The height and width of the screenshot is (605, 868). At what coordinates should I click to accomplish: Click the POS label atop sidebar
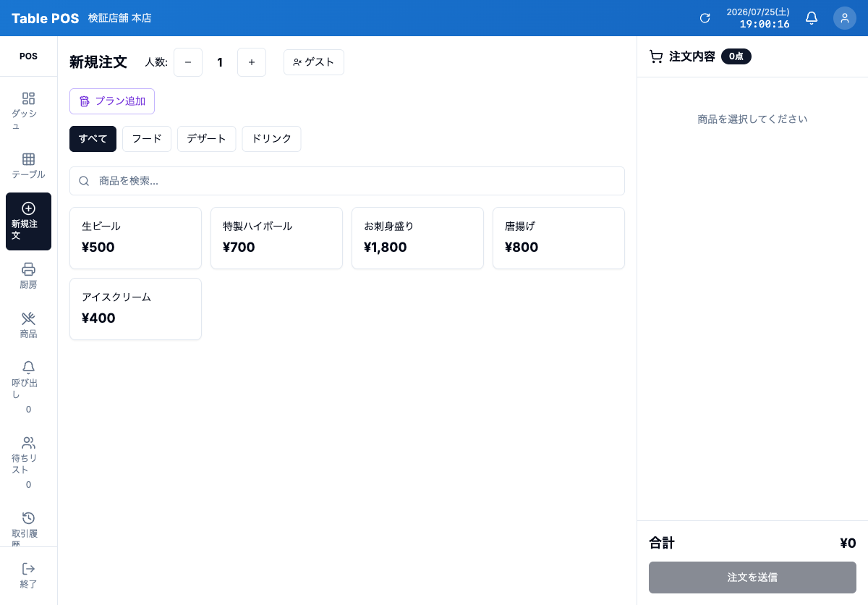pos(28,56)
